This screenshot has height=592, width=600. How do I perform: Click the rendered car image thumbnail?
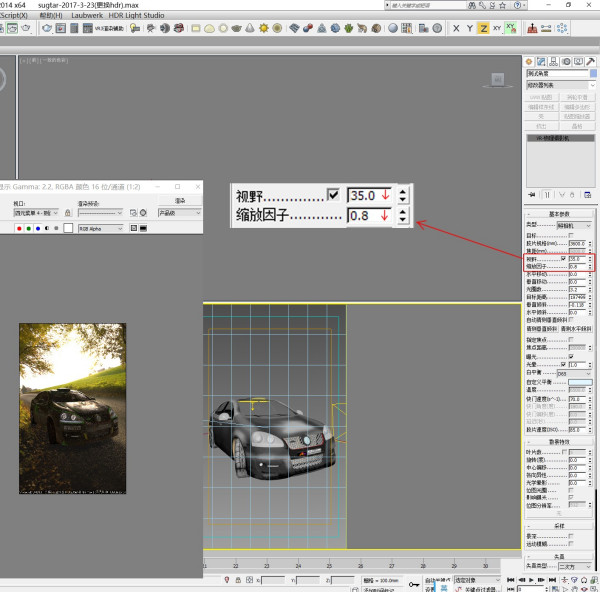pyautogui.click(x=73, y=408)
